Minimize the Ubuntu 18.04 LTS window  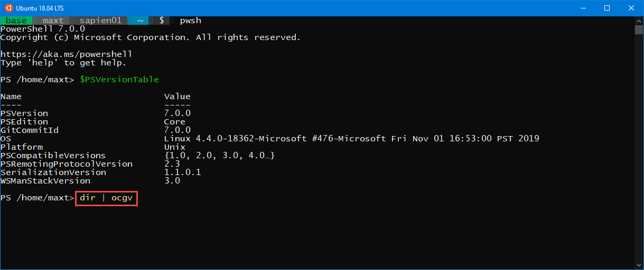click(583, 8)
